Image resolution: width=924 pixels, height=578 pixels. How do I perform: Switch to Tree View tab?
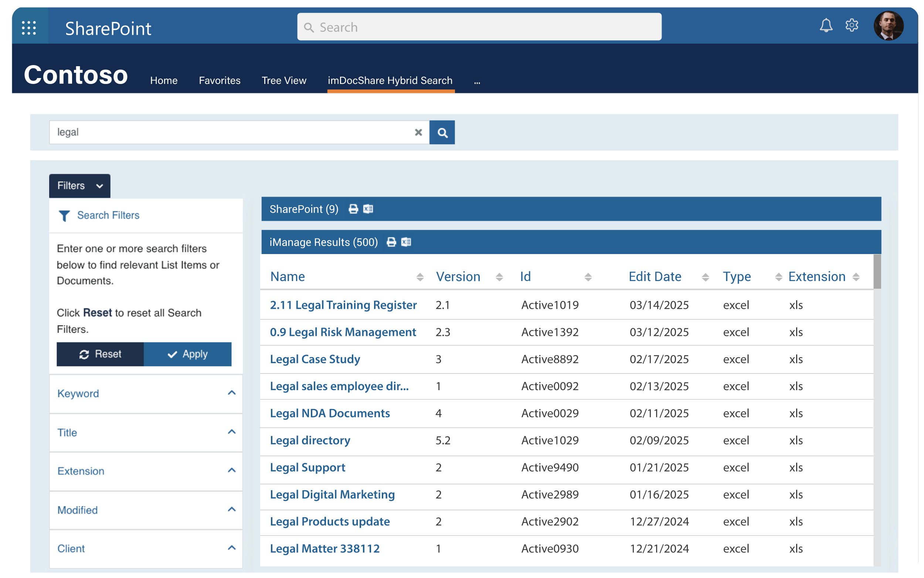point(284,80)
